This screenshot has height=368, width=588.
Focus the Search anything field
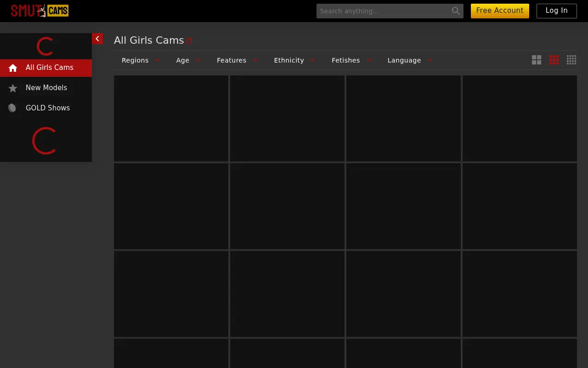click(384, 11)
